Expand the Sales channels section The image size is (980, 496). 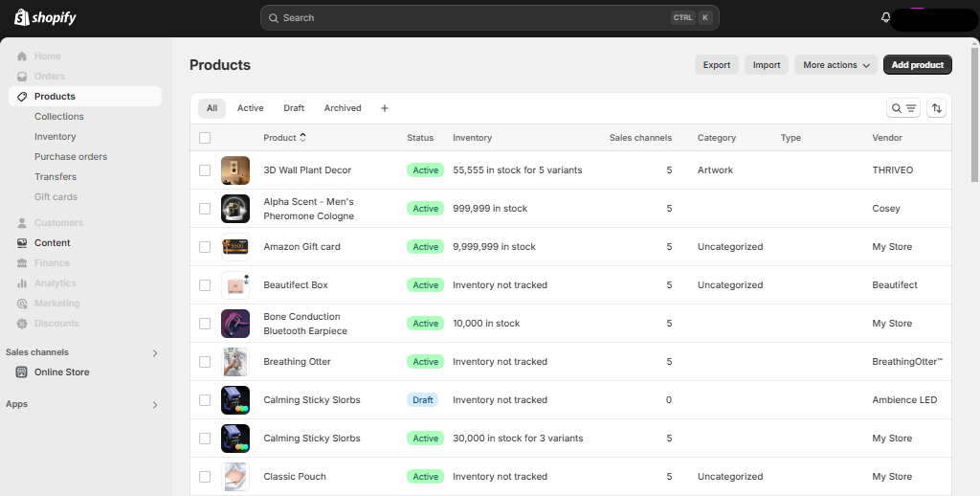[155, 352]
